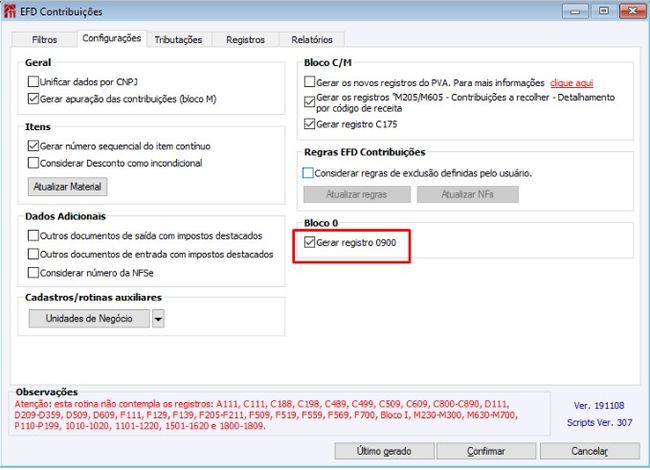Screen dimensions: 650x470
Task: Switch to the Filtros tab
Action: 44,40
